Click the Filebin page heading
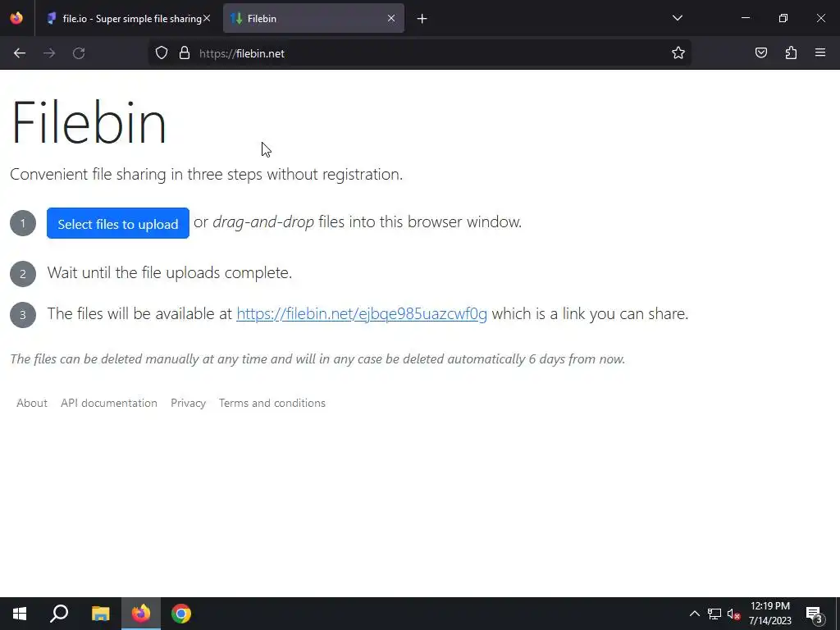The height and width of the screenshot is (630, 840). [89, 123]
